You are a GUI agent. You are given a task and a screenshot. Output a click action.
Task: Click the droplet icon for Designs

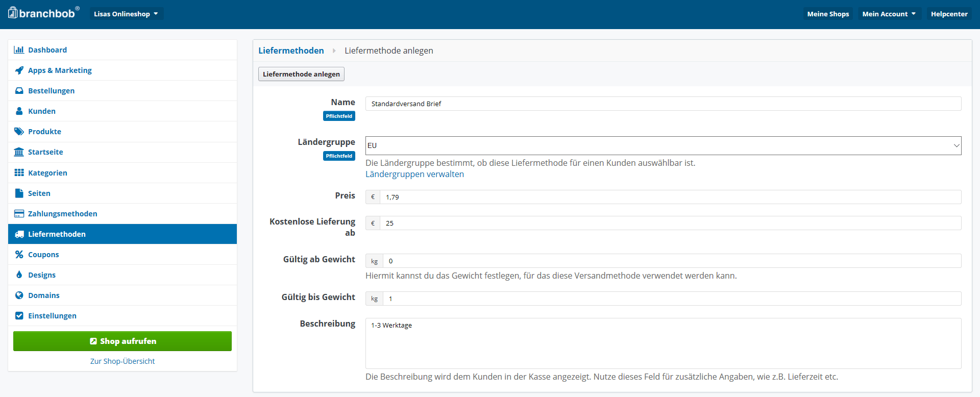[19, 275]
